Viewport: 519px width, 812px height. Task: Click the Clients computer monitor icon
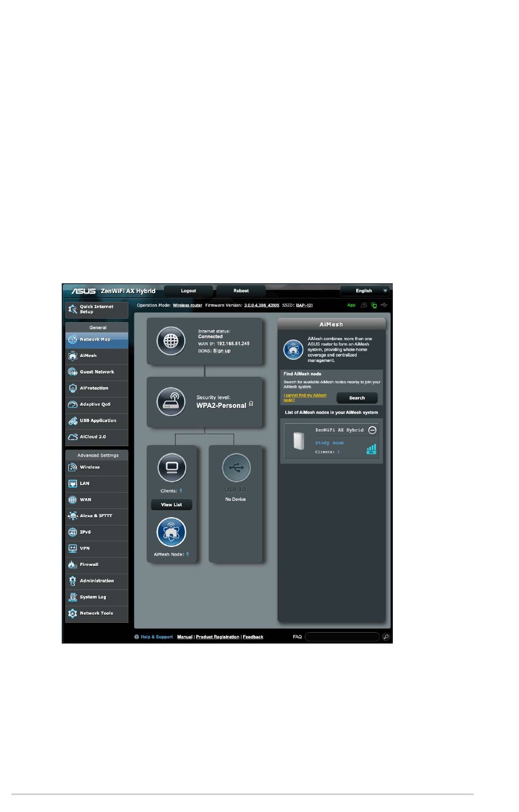[172, 468]
